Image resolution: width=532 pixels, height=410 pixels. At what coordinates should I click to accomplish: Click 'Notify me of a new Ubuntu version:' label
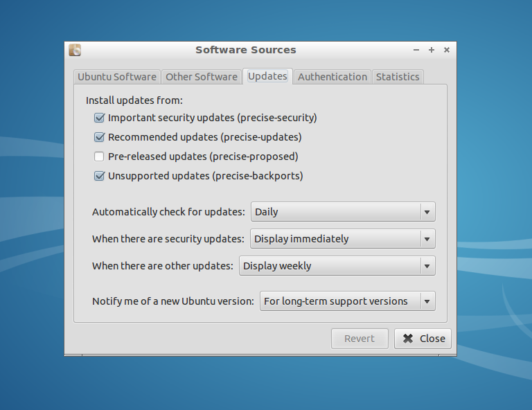tap(173, 301)
